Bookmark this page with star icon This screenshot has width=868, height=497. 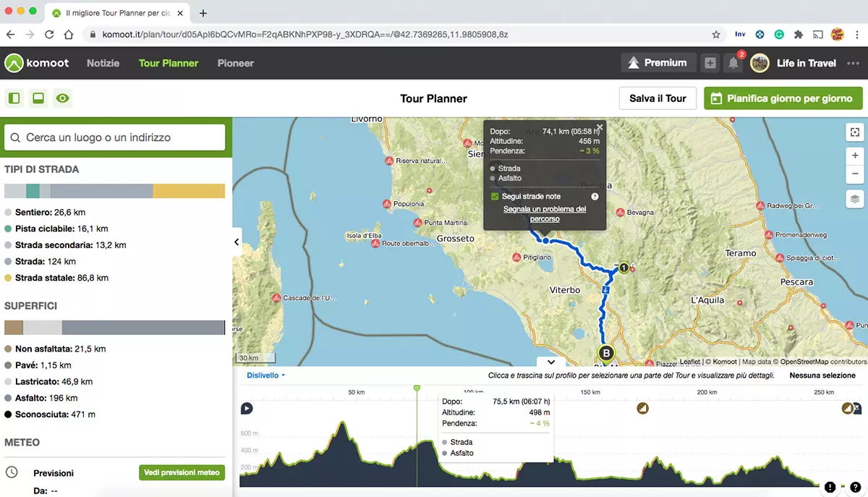pyautogui.click(x=716, y=34)
